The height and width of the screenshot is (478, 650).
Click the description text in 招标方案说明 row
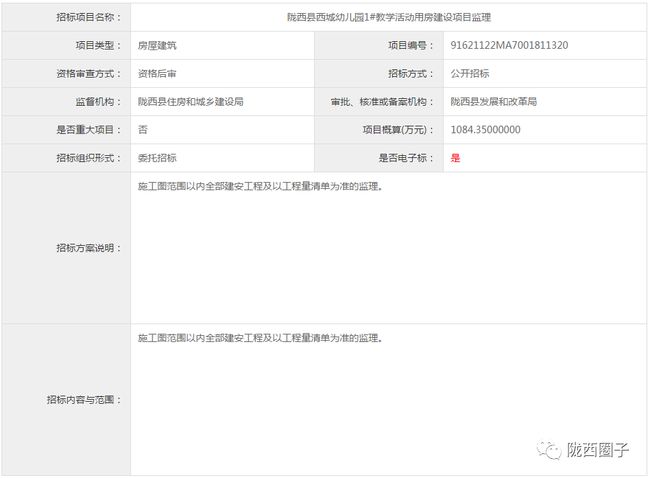click(260, 187)
